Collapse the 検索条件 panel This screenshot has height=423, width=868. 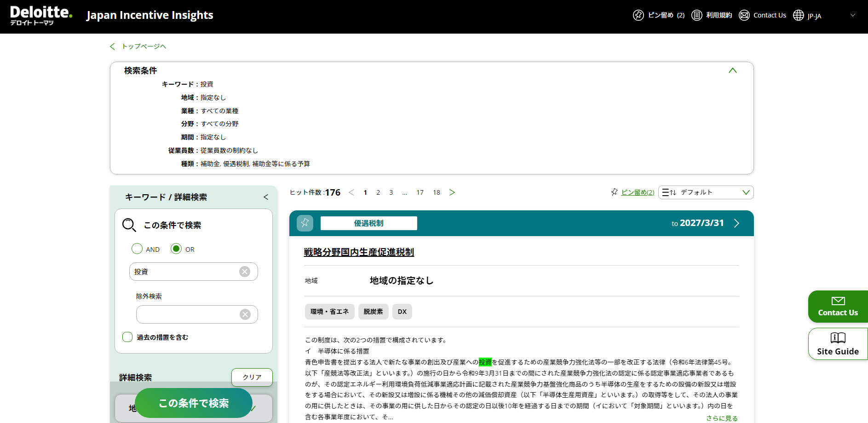click(x=733, y=70)
